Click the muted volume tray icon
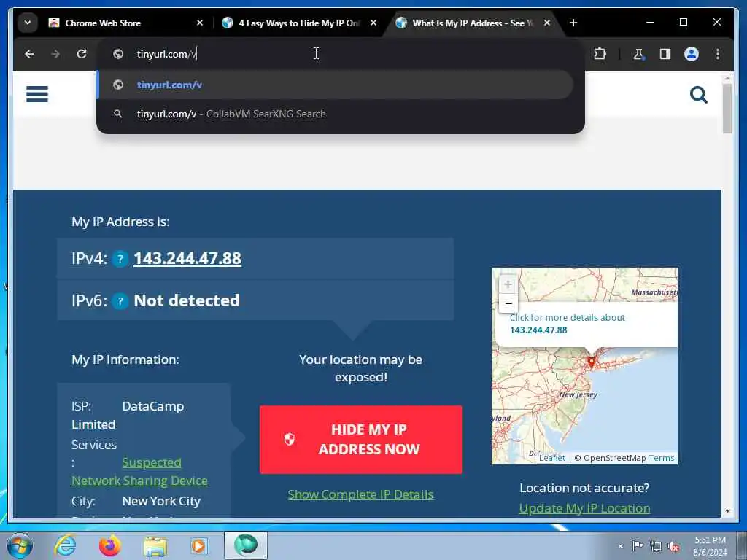Viewport: 747px width, 560px height. click(673, 547)
